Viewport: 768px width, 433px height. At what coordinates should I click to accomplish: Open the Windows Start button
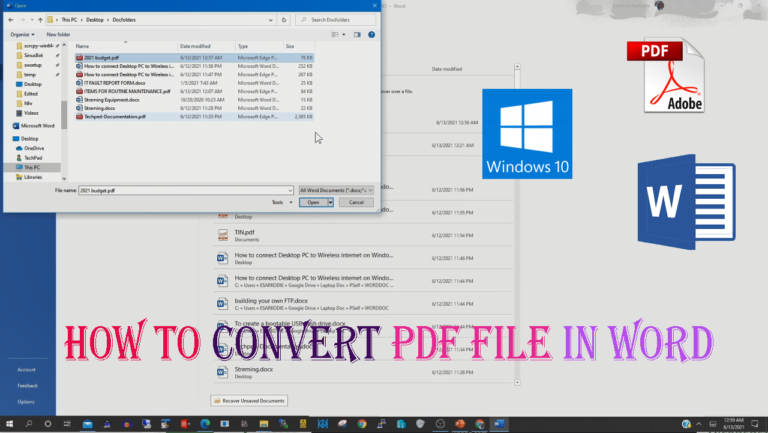(7, 425)
